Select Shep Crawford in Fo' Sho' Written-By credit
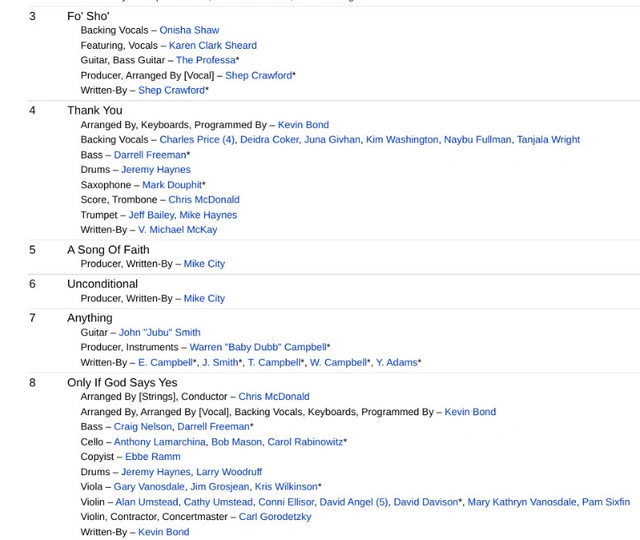640x540 pixels. (171, 90)
